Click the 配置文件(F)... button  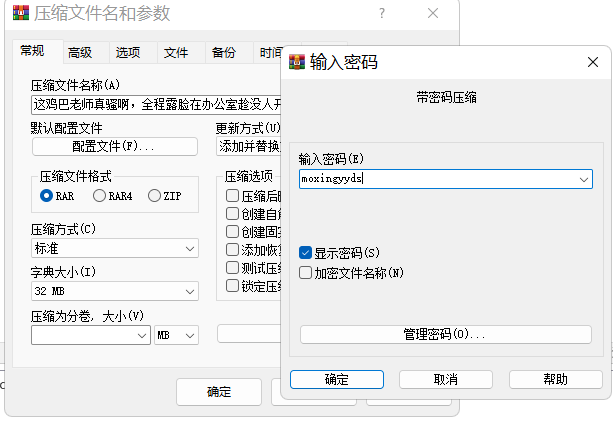pyautogui.click(x=114, y=147)
